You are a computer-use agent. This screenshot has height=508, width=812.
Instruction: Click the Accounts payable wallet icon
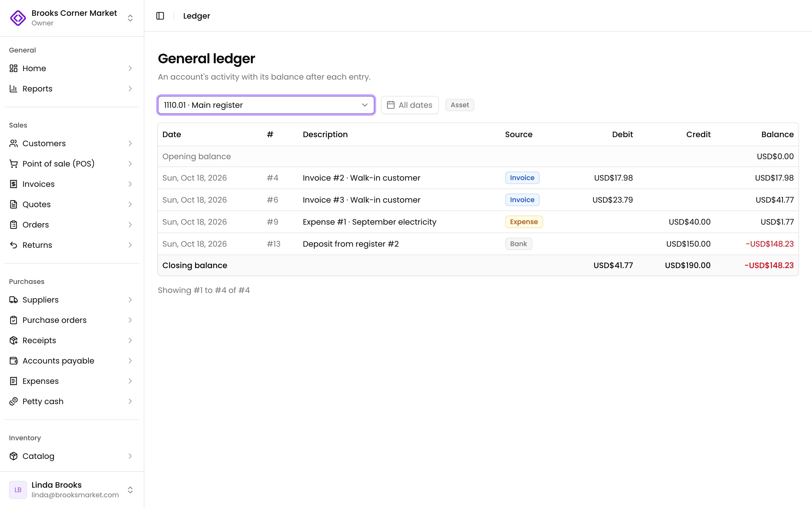tap(14, 361)
